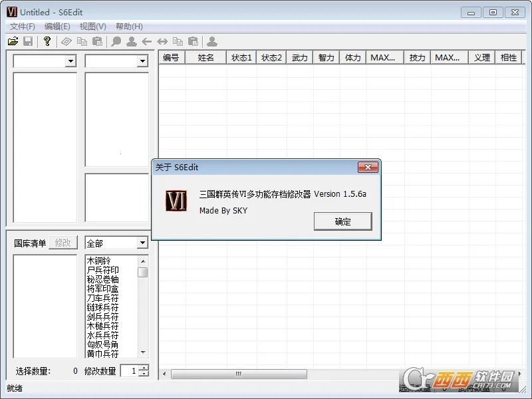Click the paste toolbar icon
Image resolution: width=532 pixels, height=399 pixels.
tap(97, 41)
